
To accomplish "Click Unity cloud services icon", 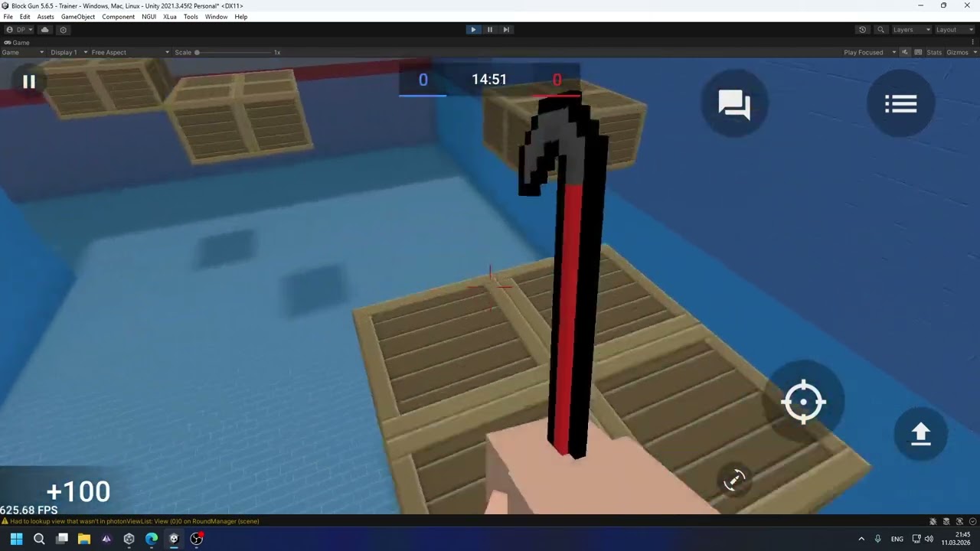I will [45, 30].
